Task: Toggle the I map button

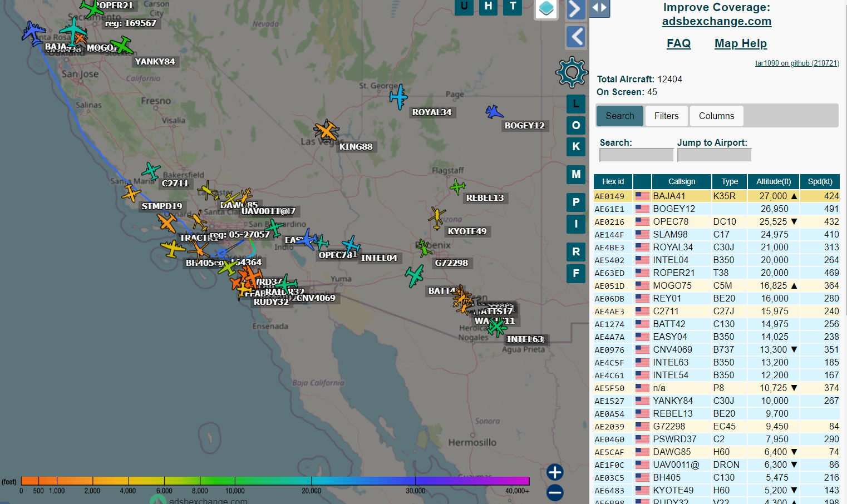Action: 576,224
